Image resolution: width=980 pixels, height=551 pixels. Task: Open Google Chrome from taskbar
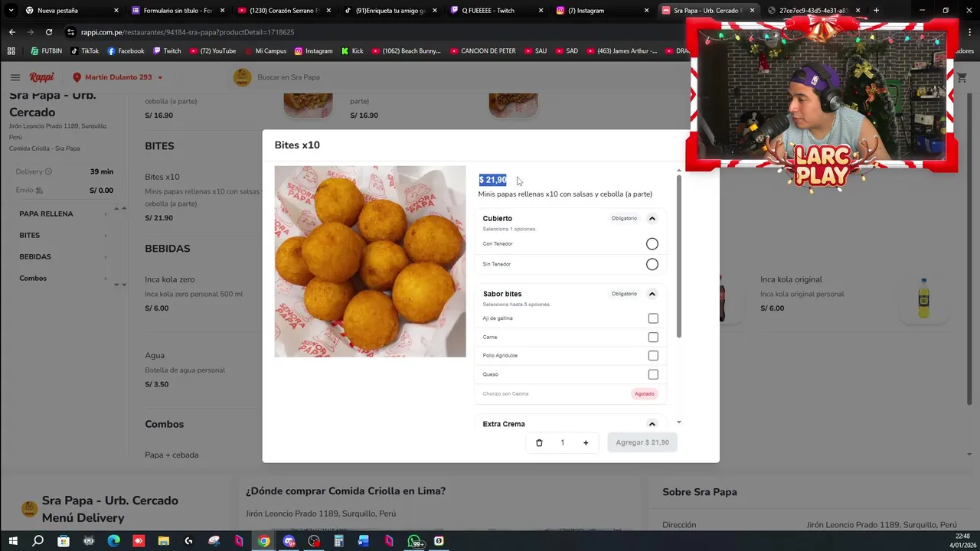tap(263, 541)
